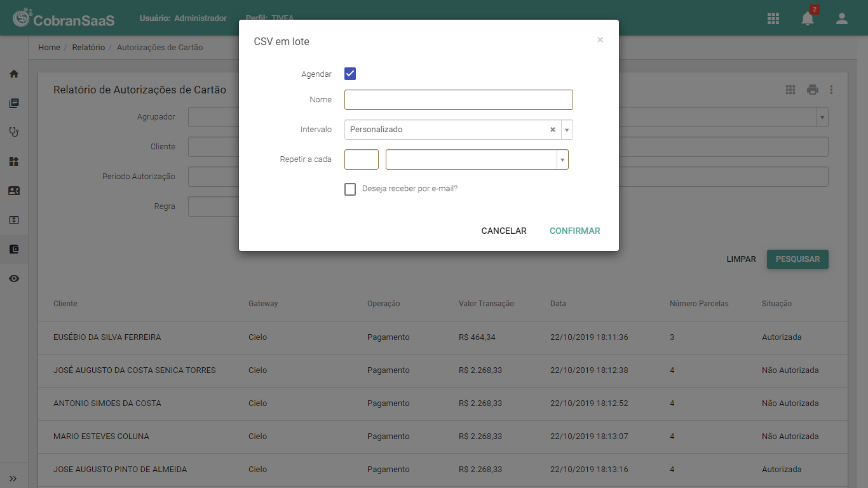
Task: Check Deseja receber por e-mail
Action: [350, 189]
